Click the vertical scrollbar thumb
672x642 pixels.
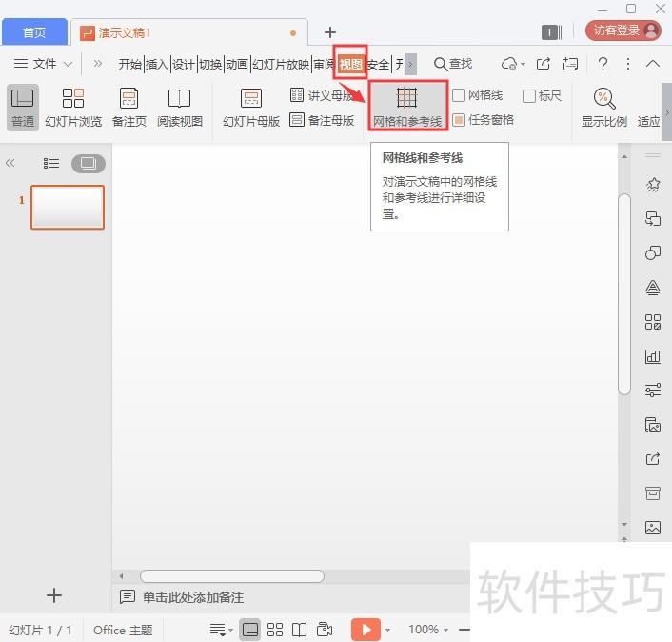624,293
